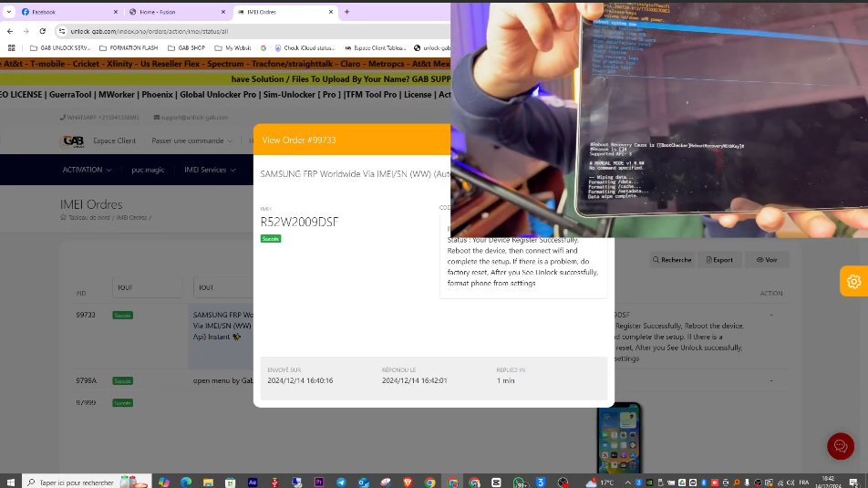
Task: Reload the page with refresh icon
Action: tap(43, 32)
